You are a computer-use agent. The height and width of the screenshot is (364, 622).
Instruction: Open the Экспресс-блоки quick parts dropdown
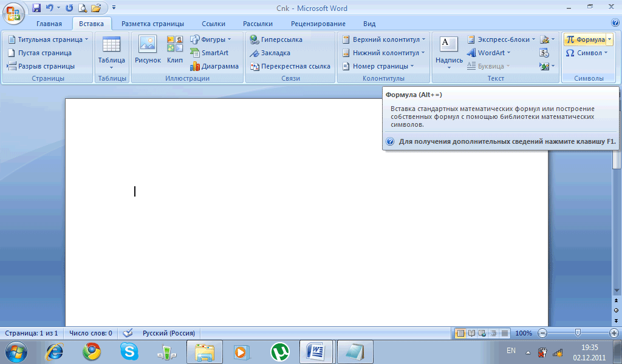coord(501,39)
